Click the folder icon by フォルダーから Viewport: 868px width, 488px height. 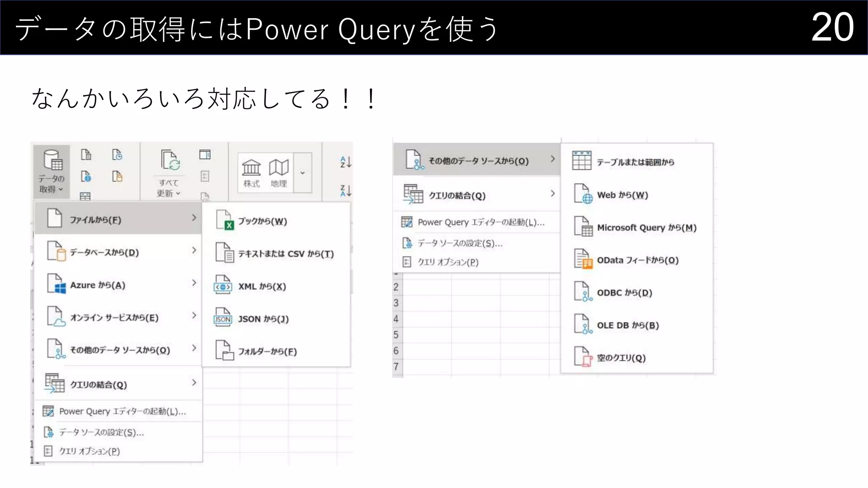coord(225,350)
